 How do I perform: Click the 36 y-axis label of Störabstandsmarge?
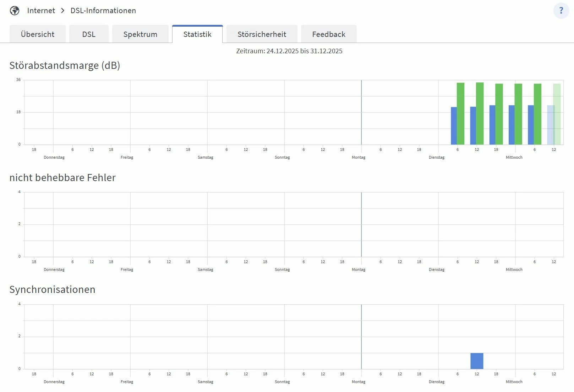pos(18,80)
